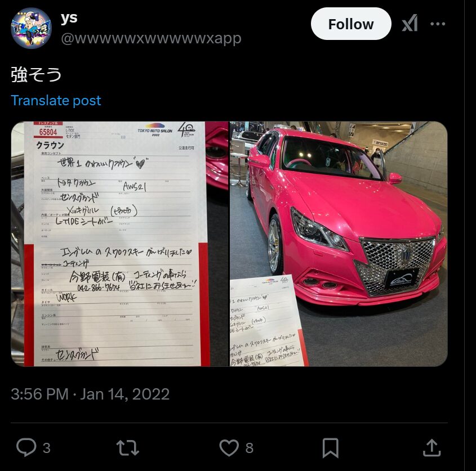The height and width of the screenshot is (471, 476).
Task: Like the post with heart icon
Action: coord(229,448)
